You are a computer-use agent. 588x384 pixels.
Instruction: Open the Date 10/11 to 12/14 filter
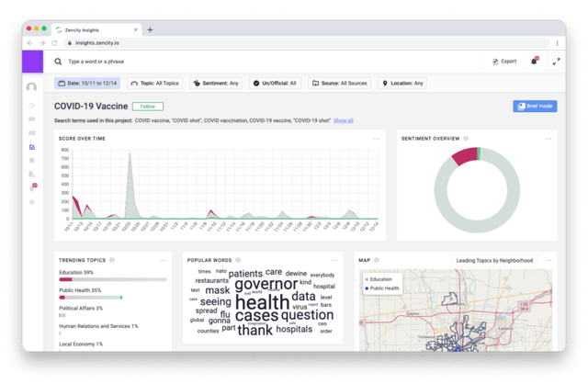click(x=87, y=84)
